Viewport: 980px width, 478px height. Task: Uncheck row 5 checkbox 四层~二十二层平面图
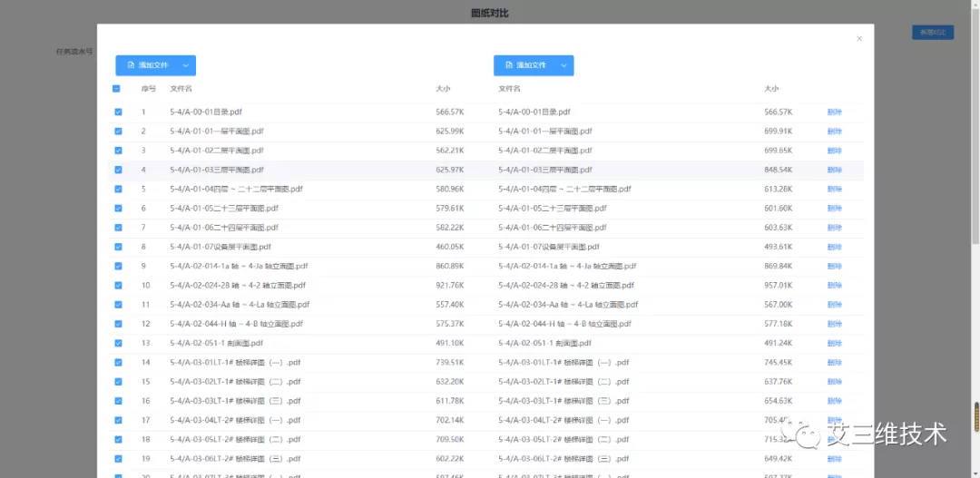click(x=118, y=190)
